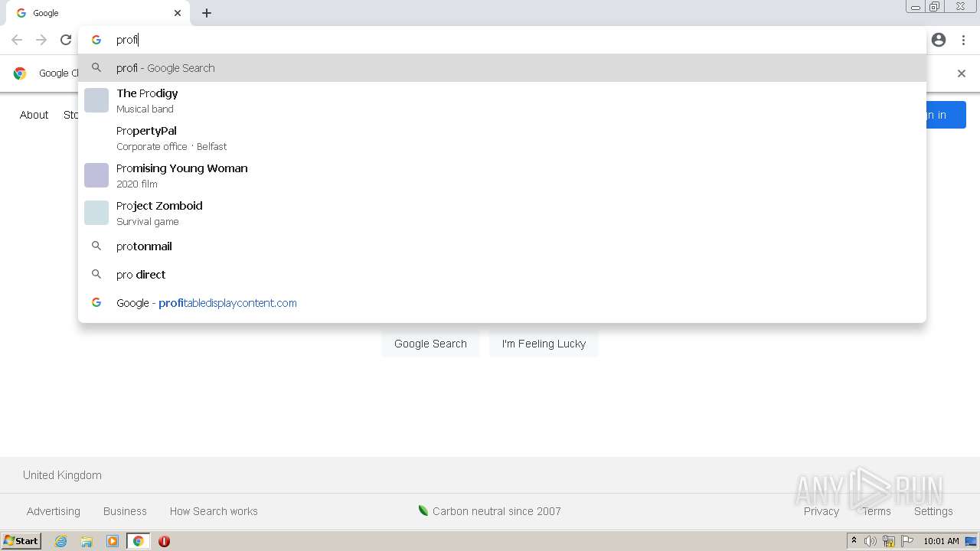Click the browser forward arrow
The image size is (980, 551).
[x=41, y=40]
